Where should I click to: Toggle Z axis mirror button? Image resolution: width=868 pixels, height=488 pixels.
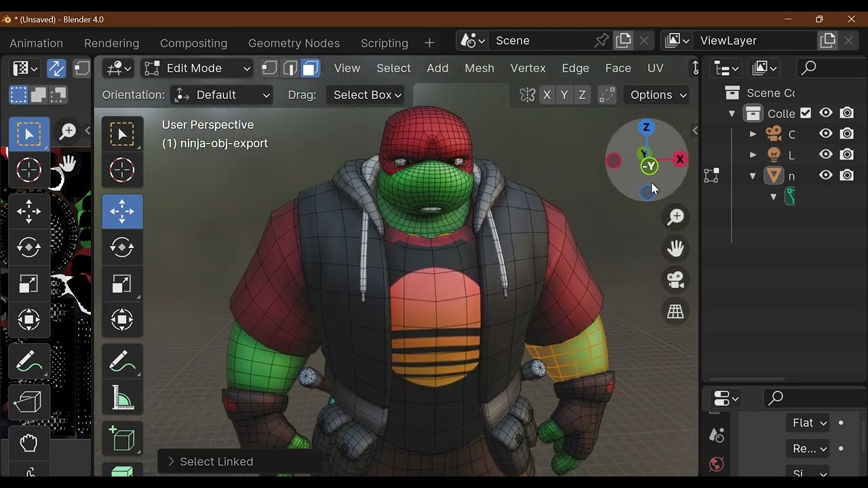tap(582, 95)
